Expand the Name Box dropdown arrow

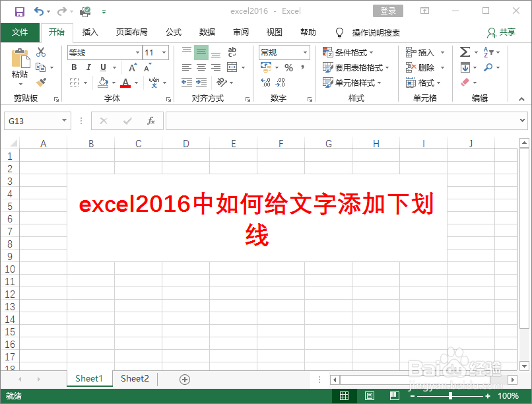point(64,120)
